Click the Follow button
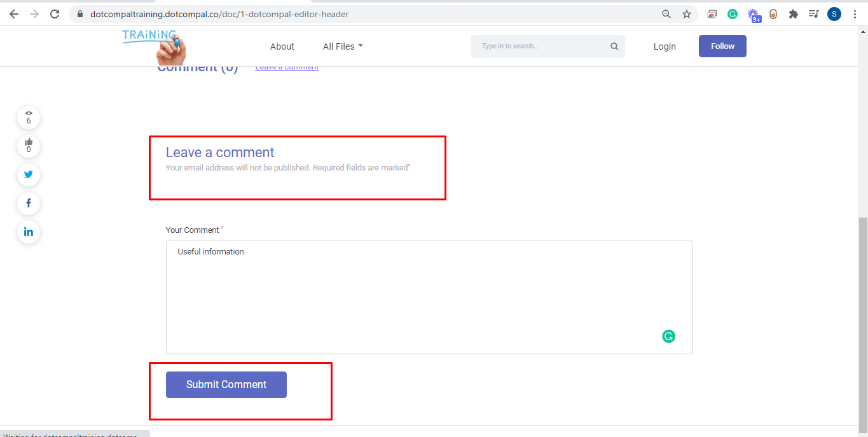This screenshot has width=868, height=437. tap(722, 46)
